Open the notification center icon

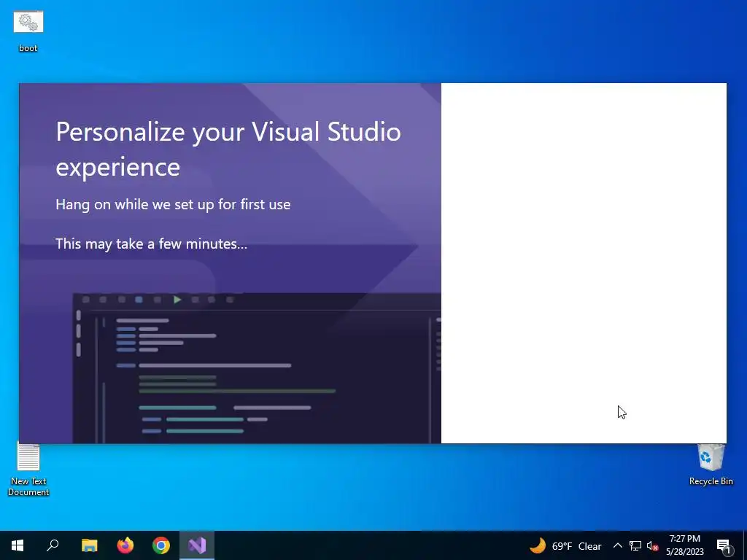coord(724,545)
